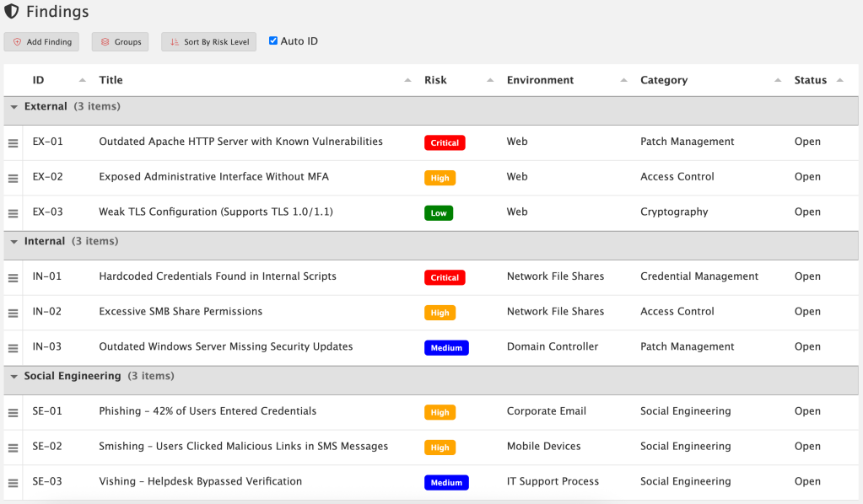The height and width of the screenshot is (504, 863).
Task: Click the Sort By Risk Level button
Action: coord(208,42)
